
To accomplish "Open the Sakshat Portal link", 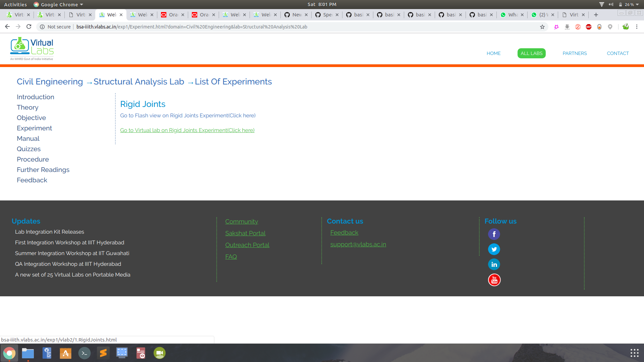I will 245,233.
